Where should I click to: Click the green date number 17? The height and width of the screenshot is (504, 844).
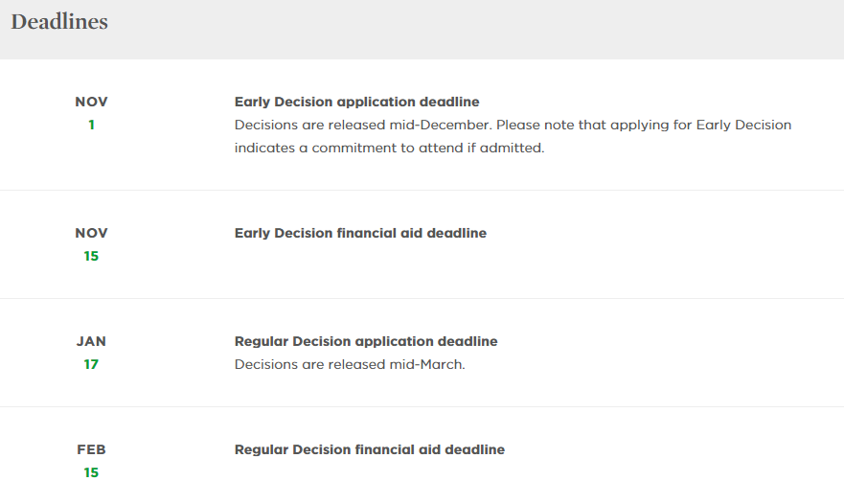tap(91, 364)
